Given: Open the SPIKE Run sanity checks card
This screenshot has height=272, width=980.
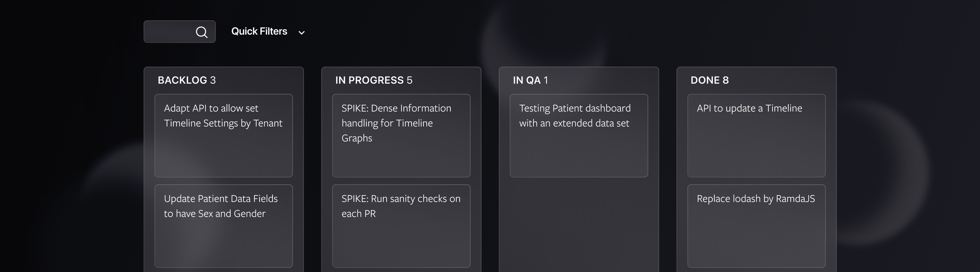Looking at the screenshot, I should point(401,226).
